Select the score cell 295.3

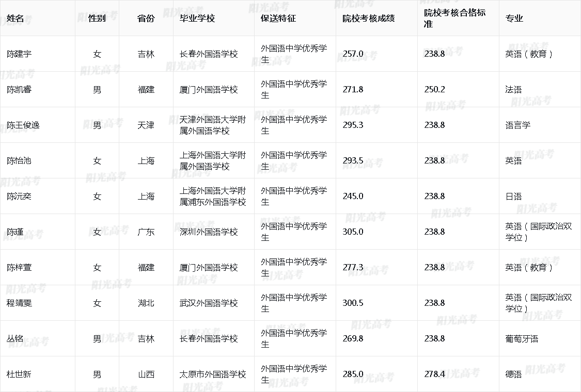coord(353,125)
